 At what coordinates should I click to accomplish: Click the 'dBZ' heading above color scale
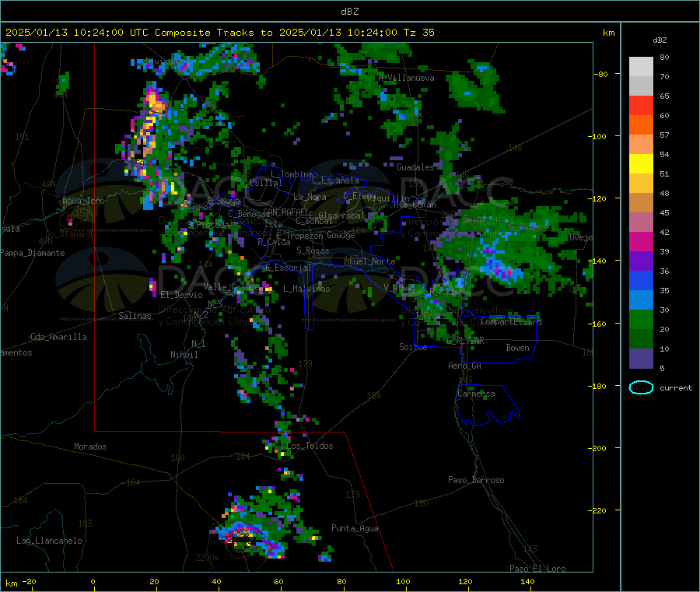(x=660, y=40)
